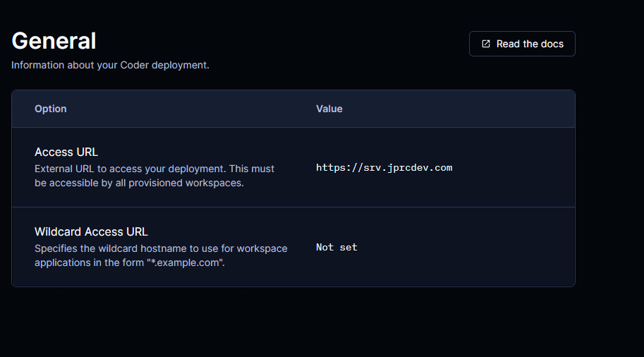Click the Value column header
This screenshot has height=357, width=644.
click(329, 109)
